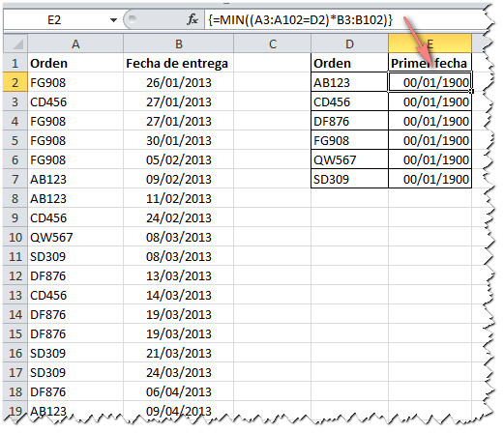Click cell E2 showing 00/01/1900

coord(430,82)
